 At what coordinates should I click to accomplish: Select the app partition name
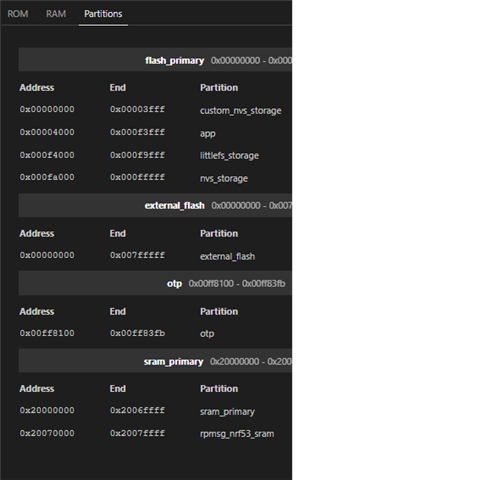tap(208, 133)
